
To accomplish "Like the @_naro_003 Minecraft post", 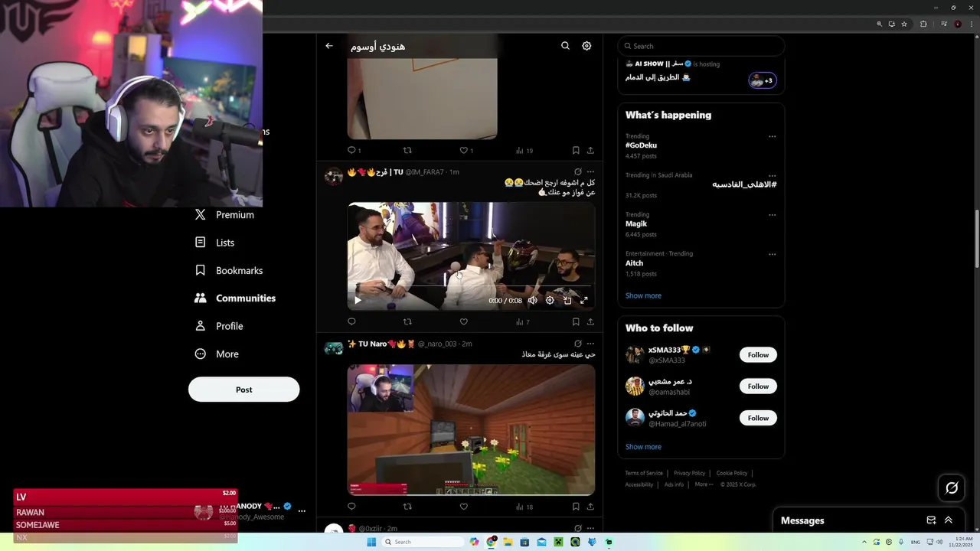I will [x=463, y=507].
